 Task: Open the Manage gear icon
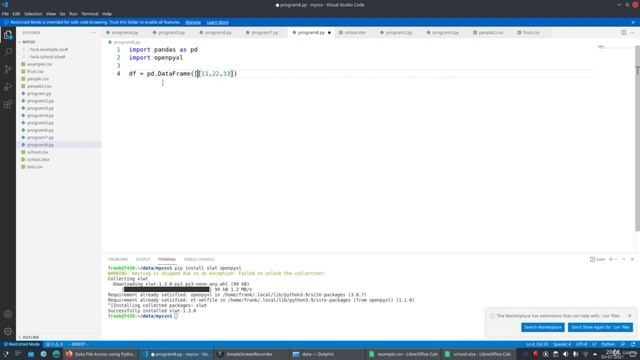click(x=8, y=331)
